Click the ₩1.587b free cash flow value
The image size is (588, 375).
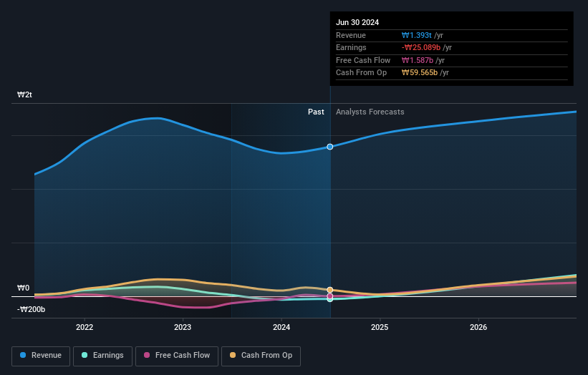(x=418, y=60)
